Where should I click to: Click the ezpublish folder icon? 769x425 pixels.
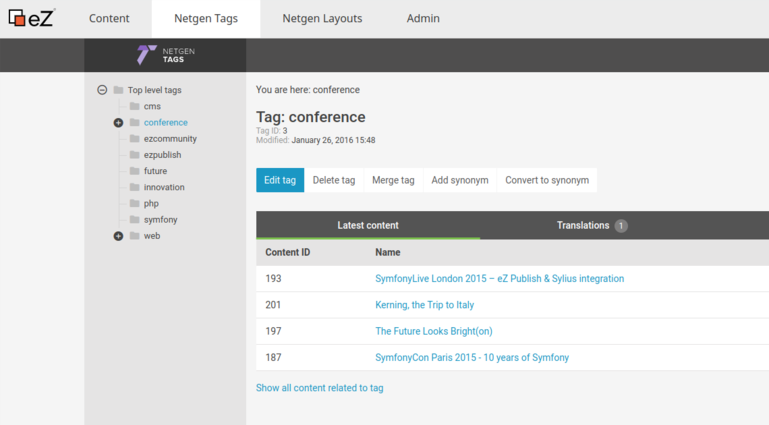pyautogui.click(x=134, y=154)
